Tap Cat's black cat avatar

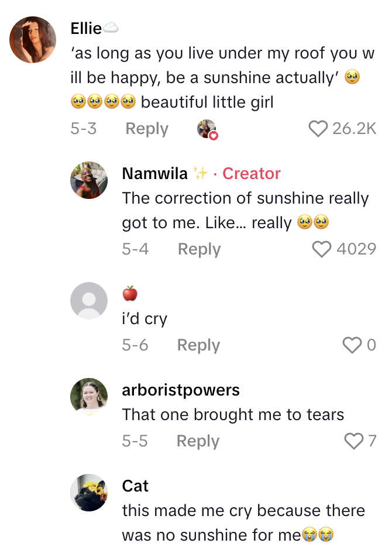pyautogui.click(x=89, y=493)
